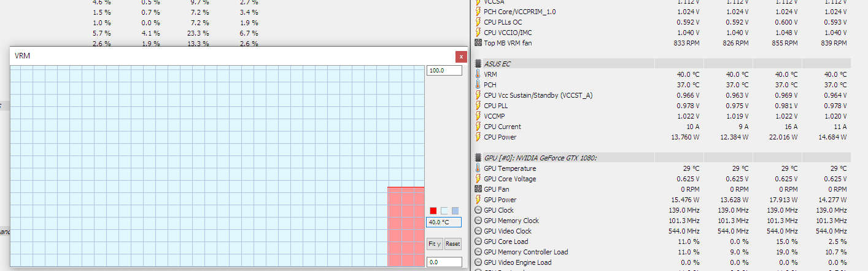Screen dimensions: 868x271
Task: Select the GPU [#0]: NVIDIA GeForce GTX 1080 header
Action: 541,158
